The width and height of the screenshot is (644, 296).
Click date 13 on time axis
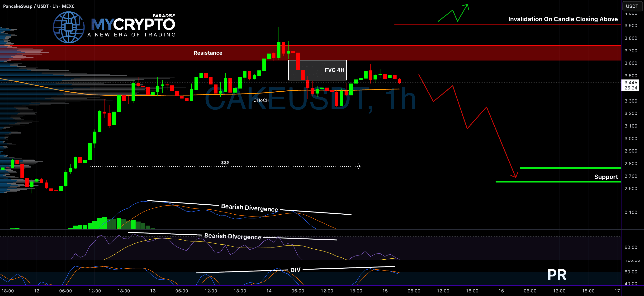coord(152,291)
